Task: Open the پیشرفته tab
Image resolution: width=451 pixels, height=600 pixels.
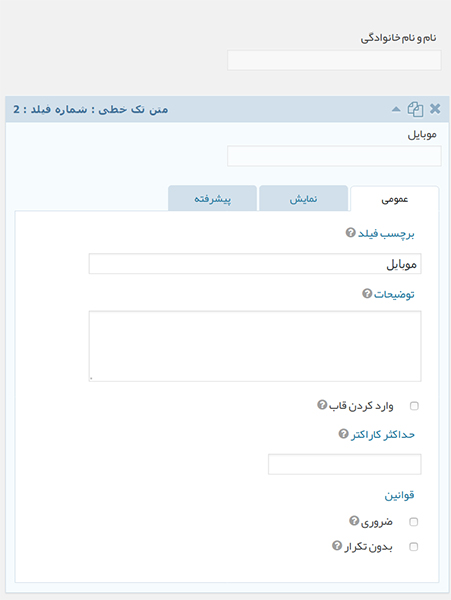Action: (x=212, y=198)
